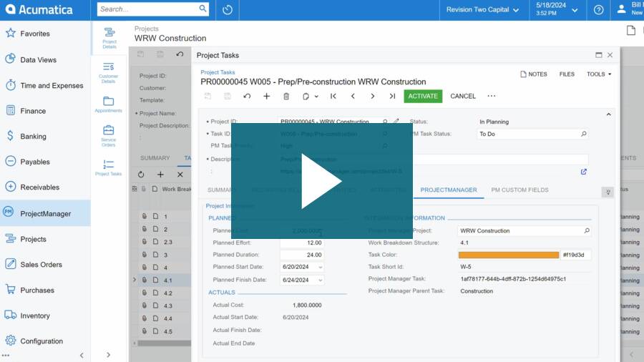Open the PM Task Status lookup magnifier

click(584, 134)
